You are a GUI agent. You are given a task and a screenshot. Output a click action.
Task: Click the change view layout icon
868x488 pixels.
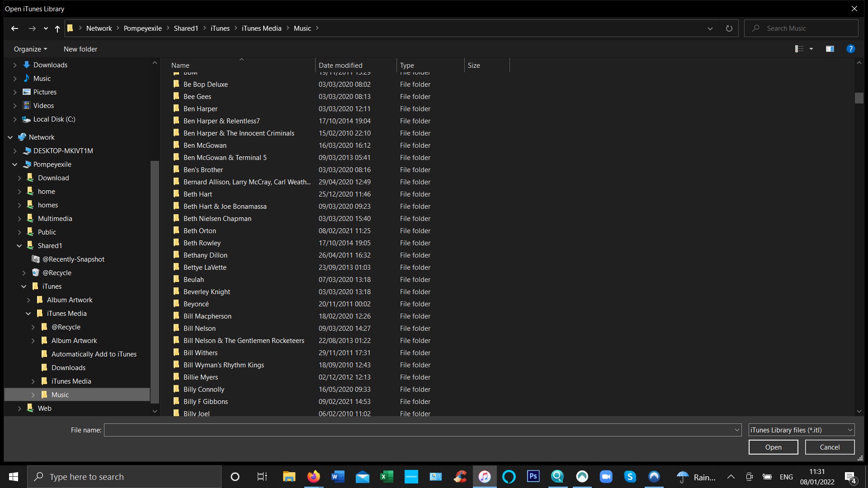(799, 49)
